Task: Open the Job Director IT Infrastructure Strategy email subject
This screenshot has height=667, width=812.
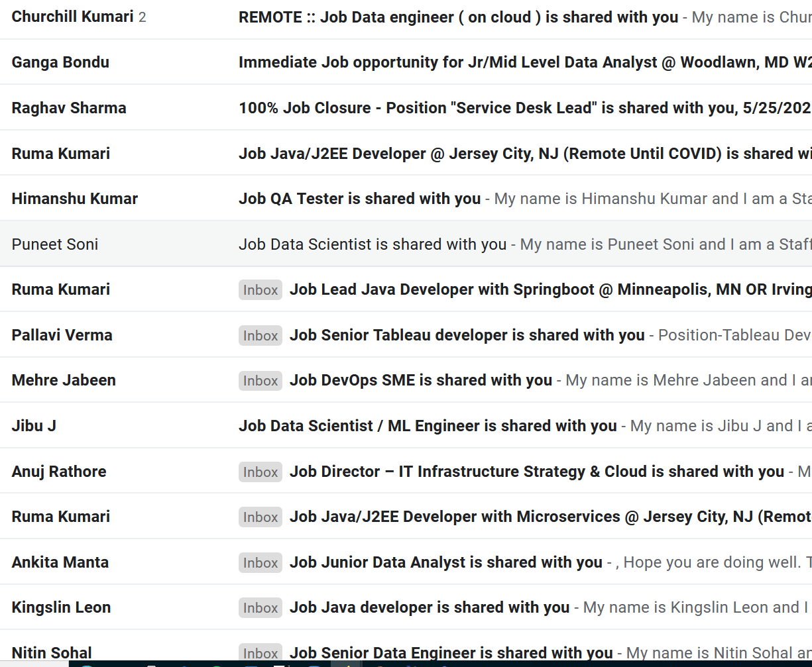Action: point(537,472)
